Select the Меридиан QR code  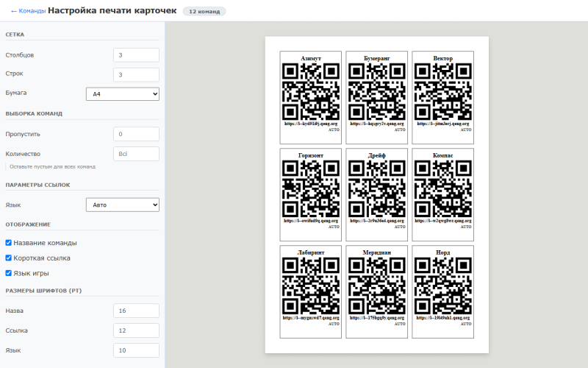pyautogui.click(x=377, y=286)
